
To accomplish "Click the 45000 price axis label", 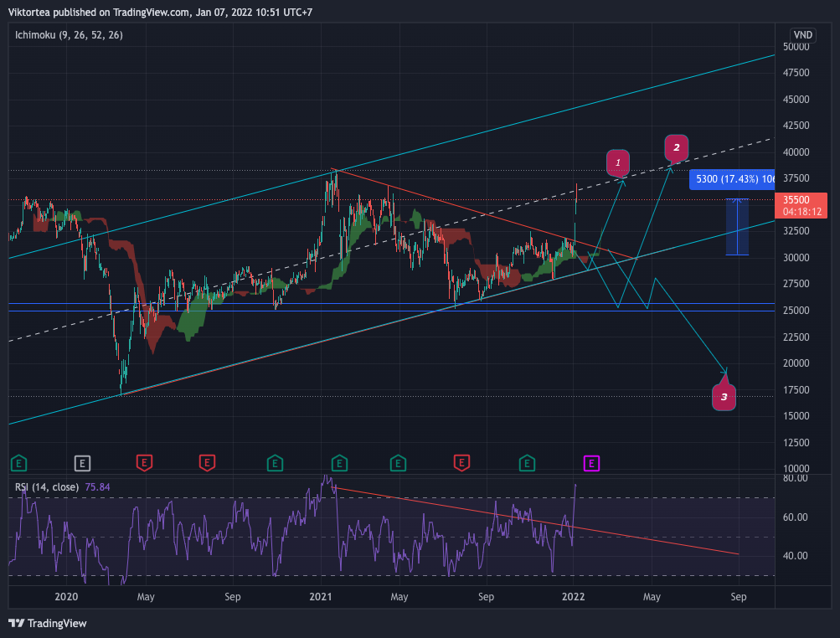I will pyautogui.click(x=796, y=100).
